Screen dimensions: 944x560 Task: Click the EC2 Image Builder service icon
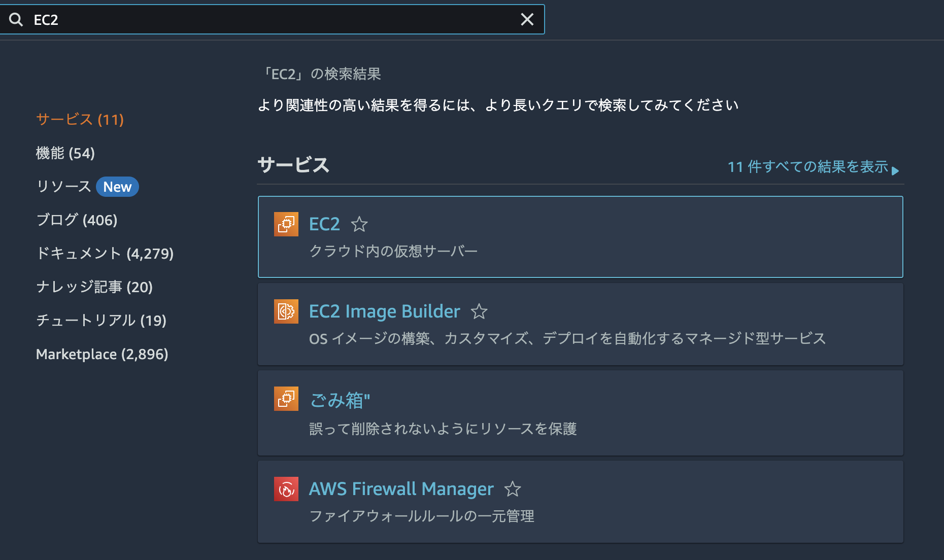pos(286,311)
